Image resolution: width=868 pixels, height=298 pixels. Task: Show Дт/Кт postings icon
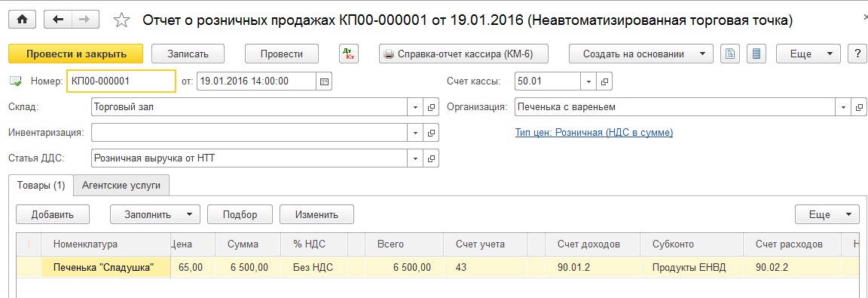coord(350,54)
